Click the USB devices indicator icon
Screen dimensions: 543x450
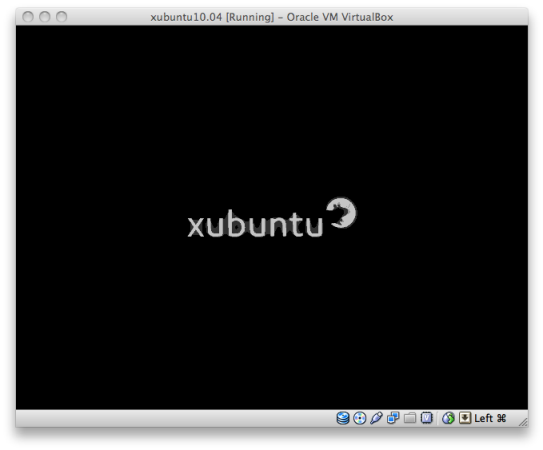tap(376, 418)
